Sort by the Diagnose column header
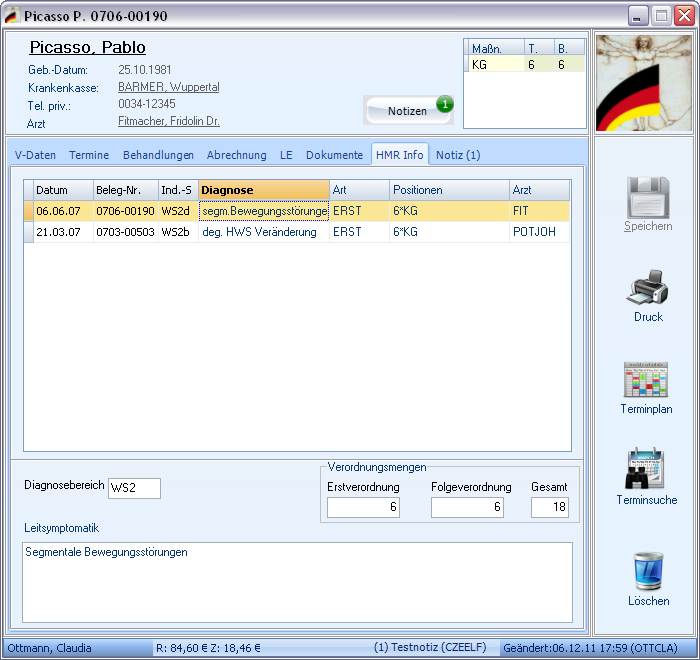This screenshot has width=700, height=660. point(264,190)
